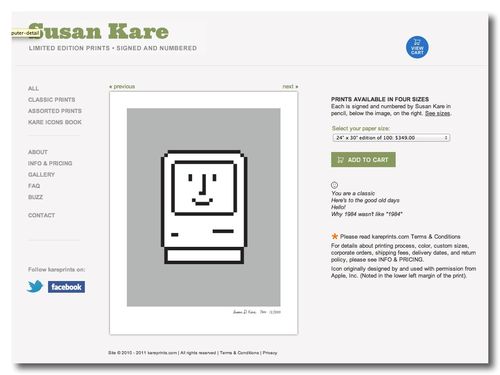Open the Gallery page
Viewport: 500px width, 375px height.
[x=41, y=174]
